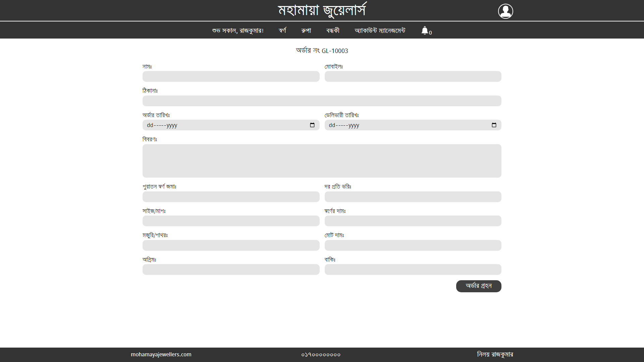Open the user profile avatar icon

coord(505,11)
